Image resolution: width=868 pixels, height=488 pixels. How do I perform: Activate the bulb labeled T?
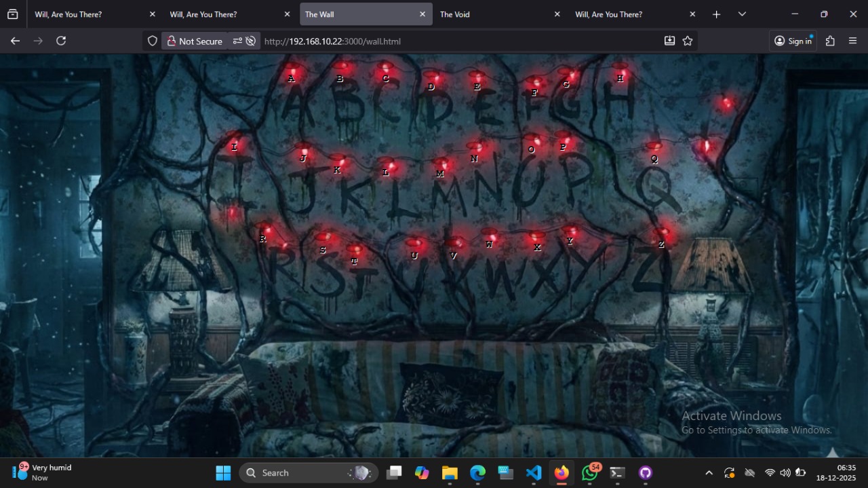355,251
